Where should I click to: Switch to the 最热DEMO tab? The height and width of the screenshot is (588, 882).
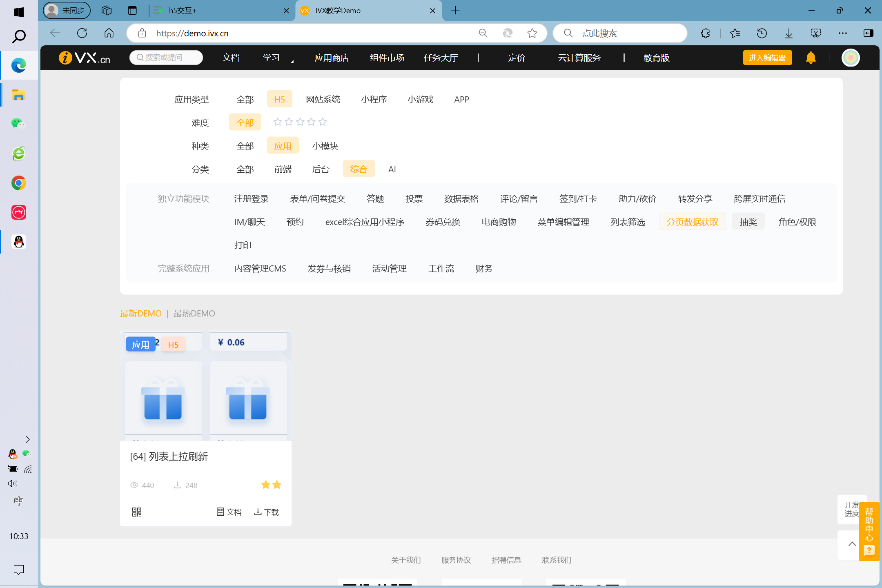point(194,313)
